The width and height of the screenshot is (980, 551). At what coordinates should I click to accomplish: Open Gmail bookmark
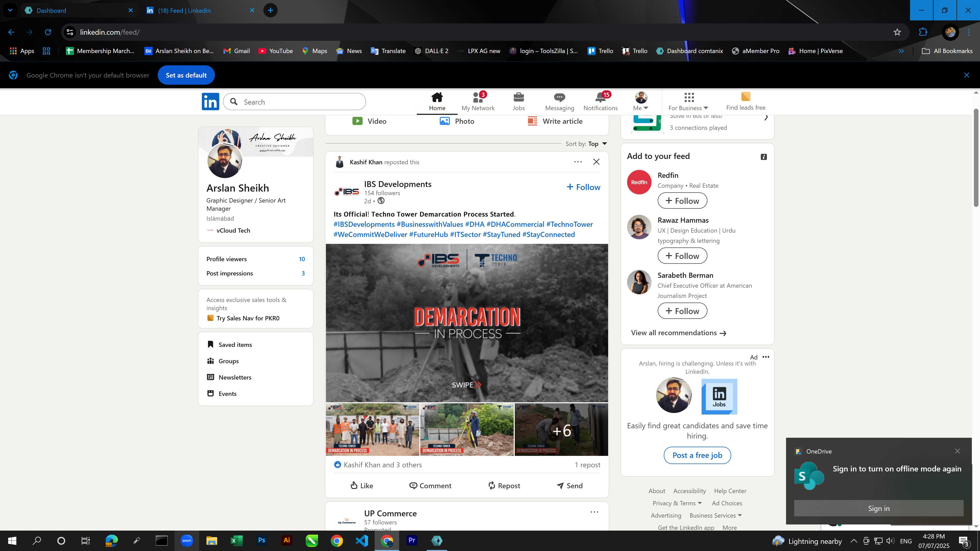tap(236, 51)
